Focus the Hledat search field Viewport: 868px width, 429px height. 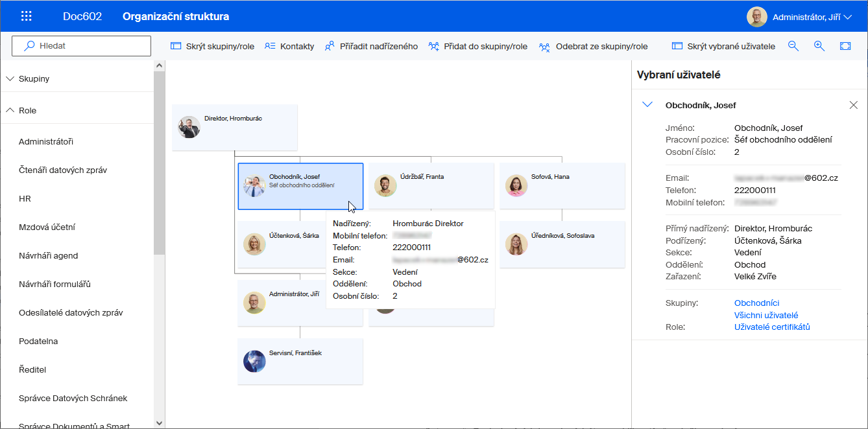point(81,46)
